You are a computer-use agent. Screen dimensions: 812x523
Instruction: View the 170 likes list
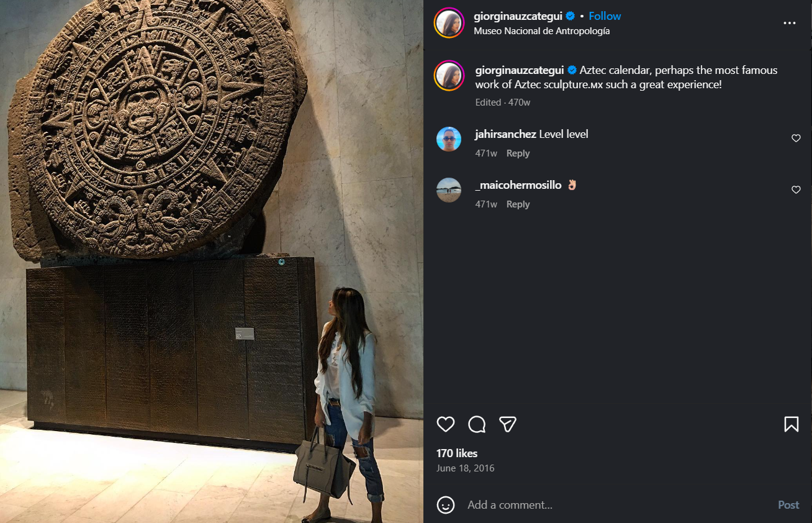[x=457, y=453]
